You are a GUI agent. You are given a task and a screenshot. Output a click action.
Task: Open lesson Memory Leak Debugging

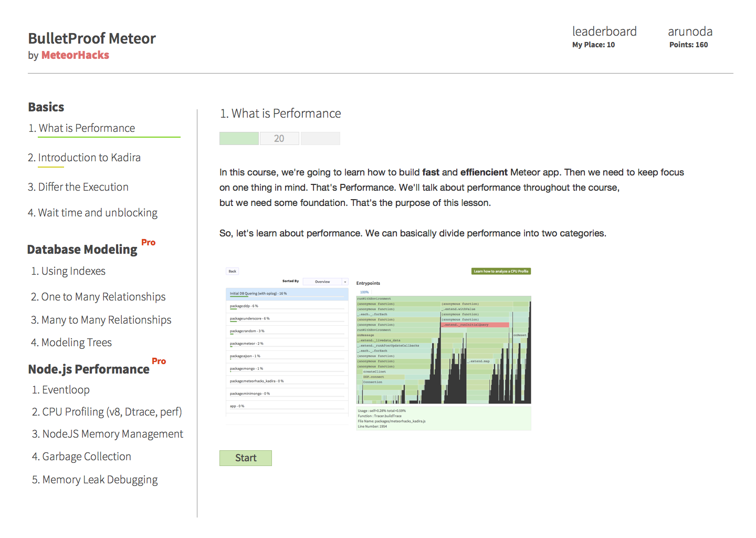point(95,480)
